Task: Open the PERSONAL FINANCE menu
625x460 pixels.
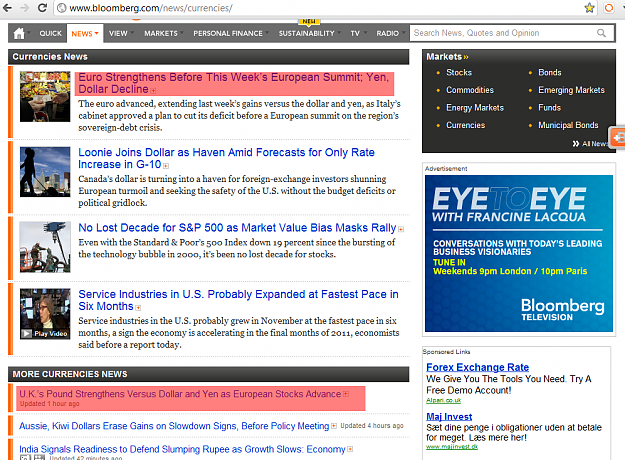Action: click(x=230, y=33)
